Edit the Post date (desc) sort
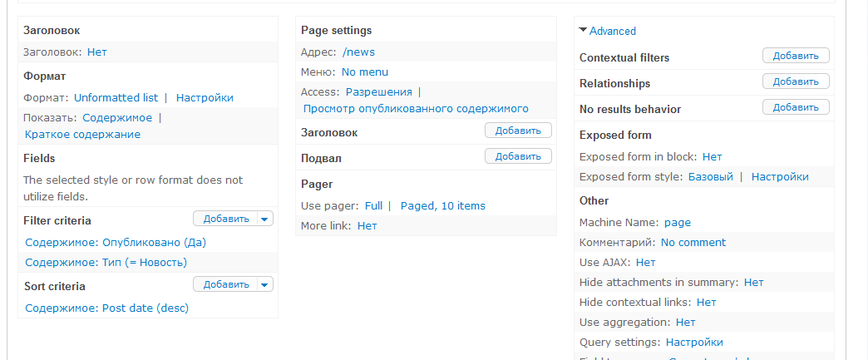The height and width of the screenshot is (360, 868). 106,308
